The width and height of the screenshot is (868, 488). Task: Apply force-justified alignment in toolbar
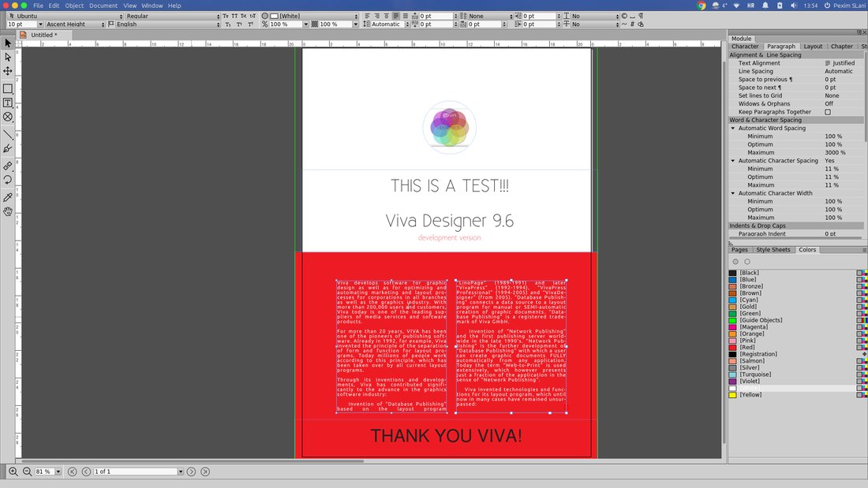(x=406, y=16)
